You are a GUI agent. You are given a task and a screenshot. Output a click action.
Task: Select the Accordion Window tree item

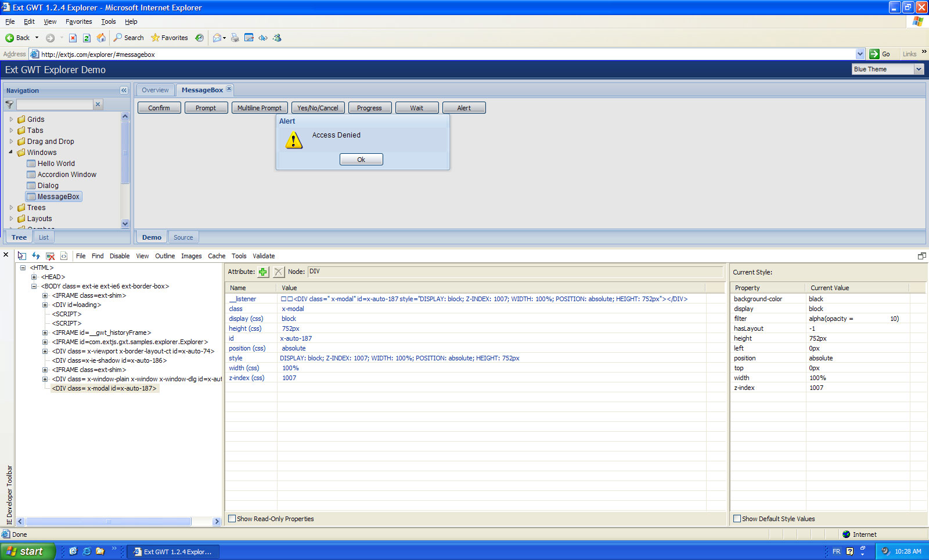(x=67, y=175)
